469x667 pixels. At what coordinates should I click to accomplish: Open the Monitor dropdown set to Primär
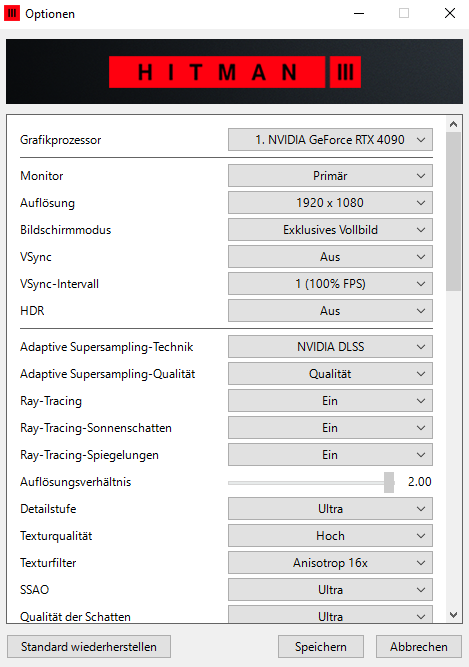click(330, 176)
